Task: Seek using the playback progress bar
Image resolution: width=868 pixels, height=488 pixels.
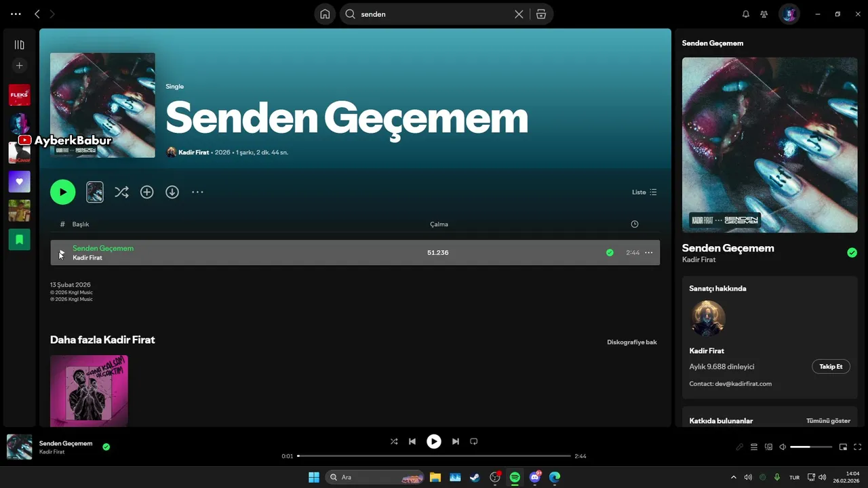Action: (x=434, y=456)
